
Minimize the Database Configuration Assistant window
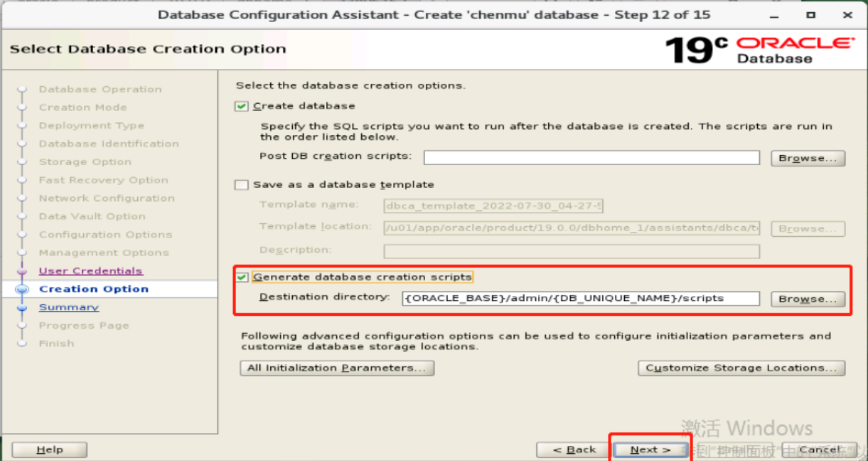[774, 15]
